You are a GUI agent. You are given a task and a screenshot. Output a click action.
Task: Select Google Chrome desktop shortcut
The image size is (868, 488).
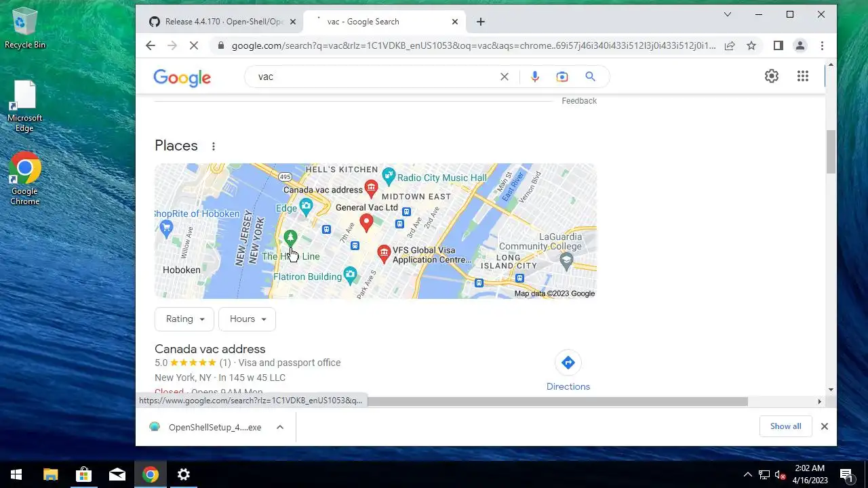click(x=25, y=179)
